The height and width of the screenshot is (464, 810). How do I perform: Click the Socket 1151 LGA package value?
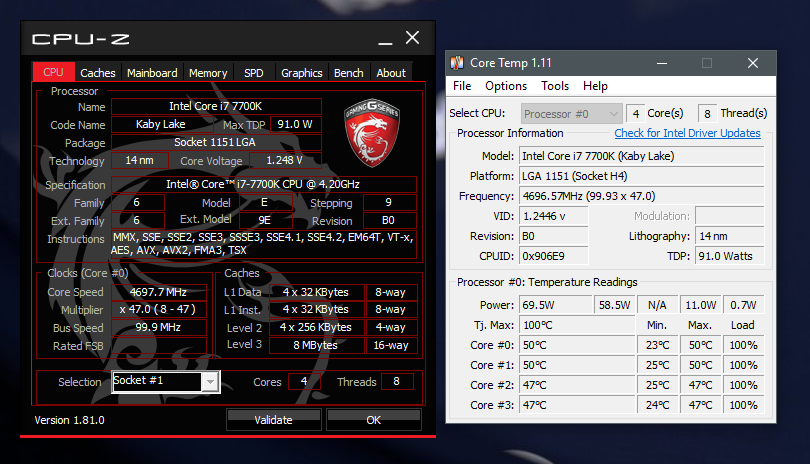[x=216, y=142]
